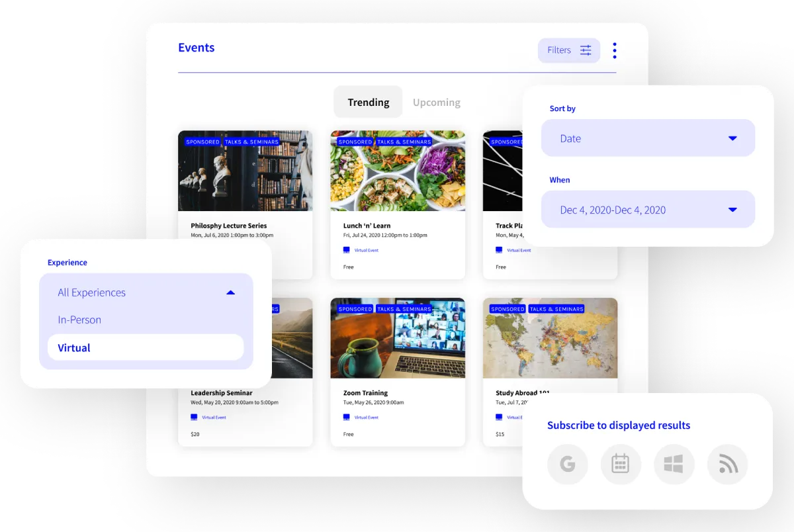This screenshot has width=794, height=532.
Task: Click 'Tue, May 26, 2020 9:00am' date text
Action: tap(374, 402)
